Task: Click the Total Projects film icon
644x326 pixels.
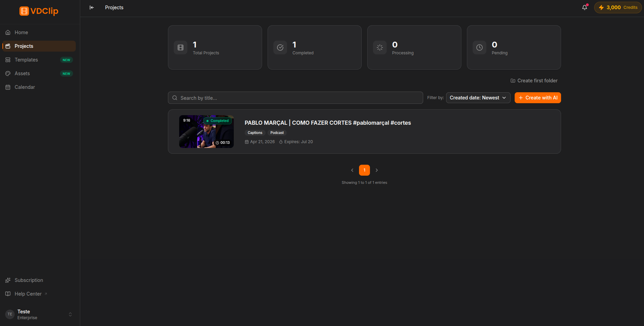Action: (x=181, y=47)
